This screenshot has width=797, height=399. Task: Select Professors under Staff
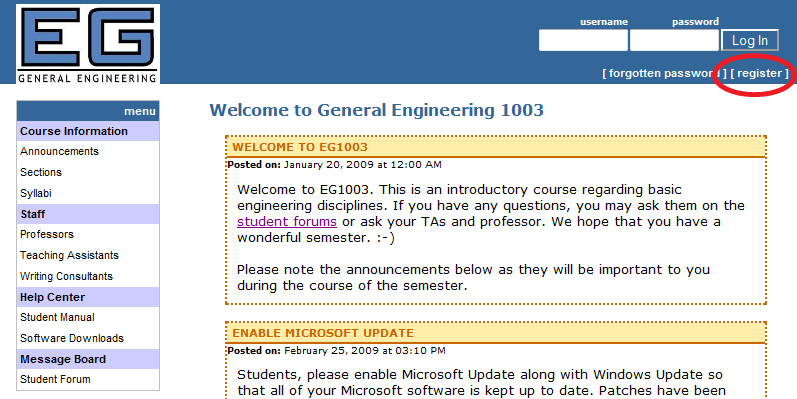tap(47, 234)
